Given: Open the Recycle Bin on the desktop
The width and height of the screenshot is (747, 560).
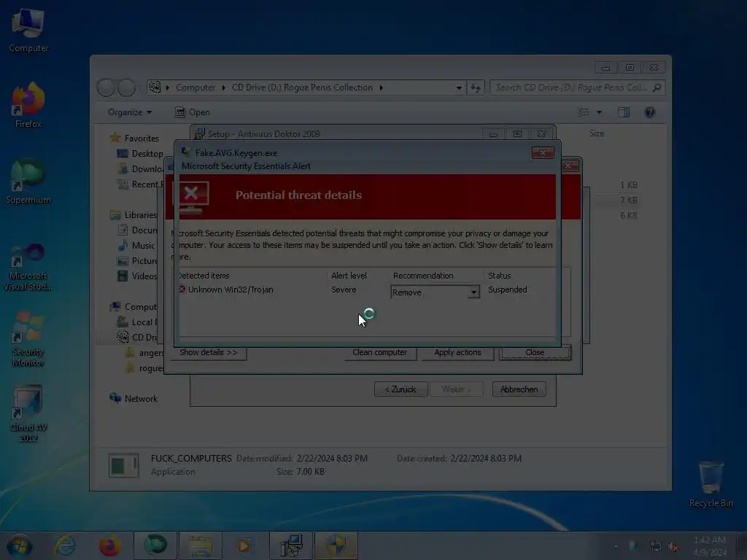Looking at the screenshot, I should click(x=711, y=484).
